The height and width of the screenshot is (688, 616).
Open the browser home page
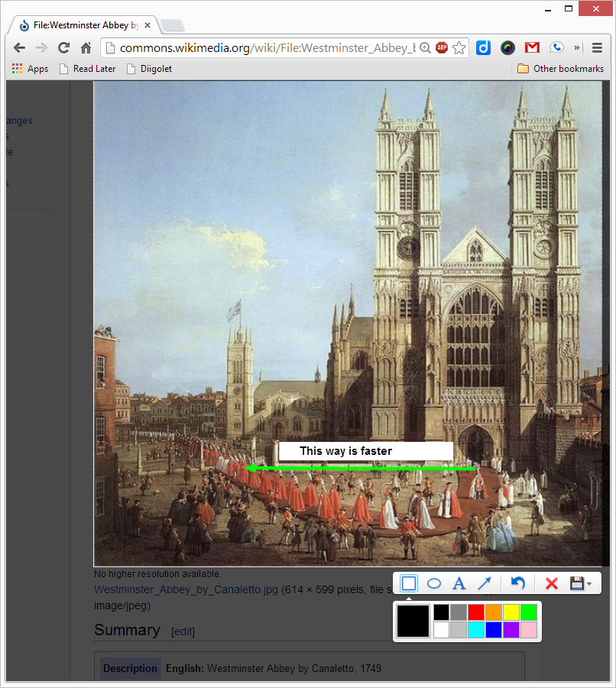(x=86, y=47)
